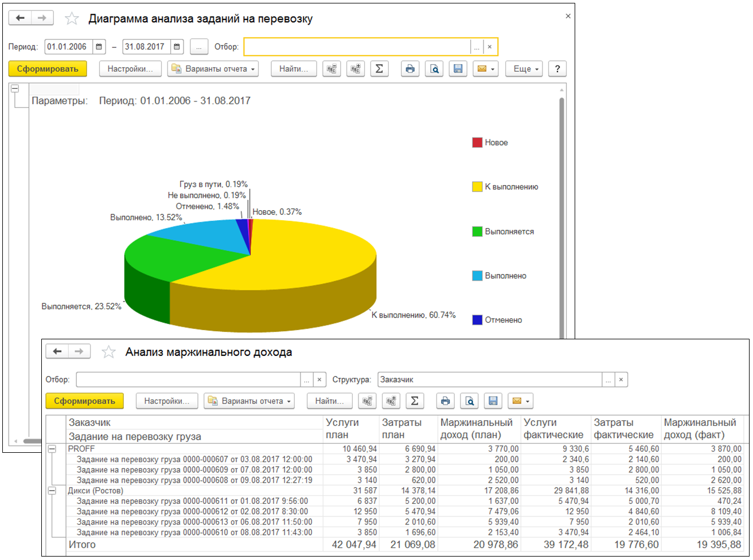753x560 pixels.
Task: Open print preview in the upper report toolbar
Action: (435, 69)
